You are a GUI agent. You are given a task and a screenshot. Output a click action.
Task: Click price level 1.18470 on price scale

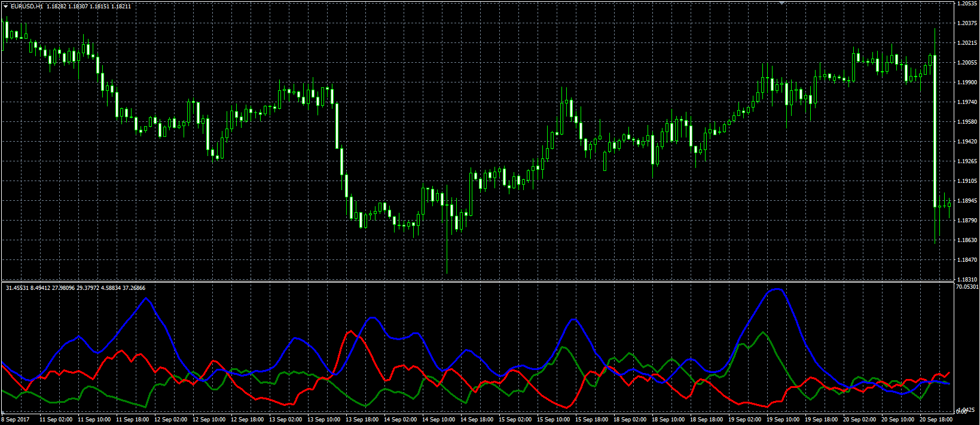click(967, 260)
